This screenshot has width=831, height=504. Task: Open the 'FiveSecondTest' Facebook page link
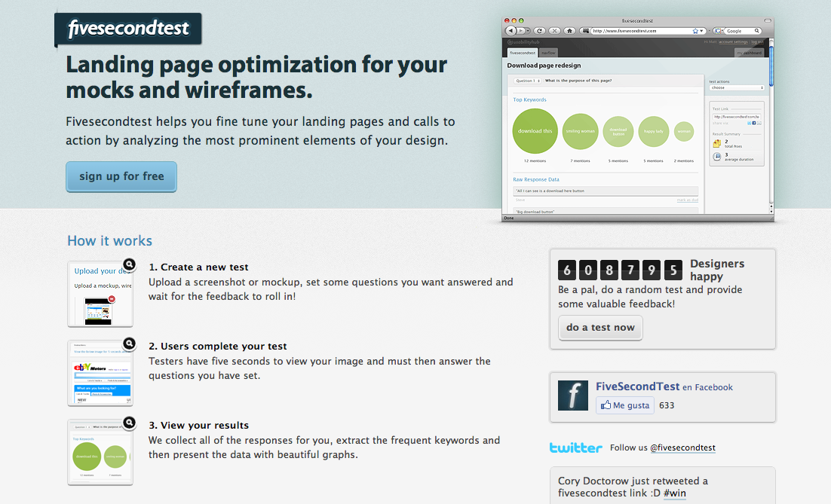pyautogui.click(x=636, y=386)
